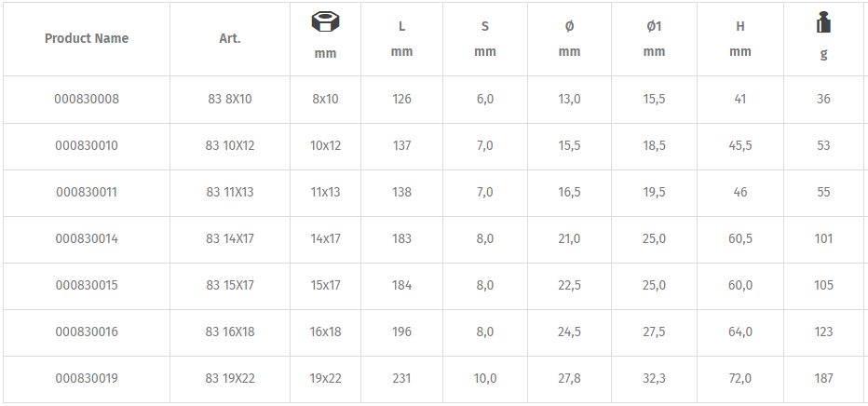Select the 32,3 diameter cell
This screenshot has height=406, width=868.
[655, 378]
